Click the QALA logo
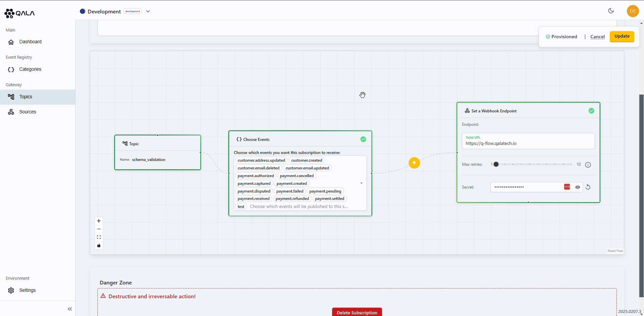The image size is (644, 316). pos(19,13)
